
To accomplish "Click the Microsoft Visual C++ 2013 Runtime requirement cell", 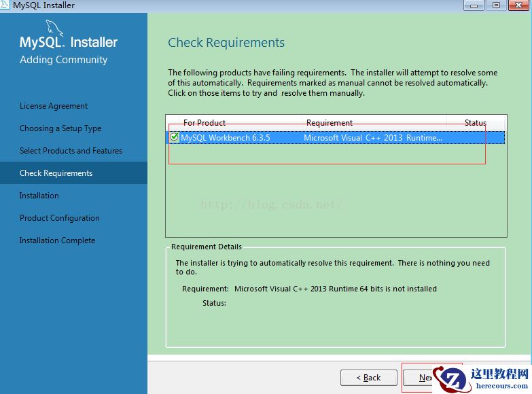I will pos(372,137).
